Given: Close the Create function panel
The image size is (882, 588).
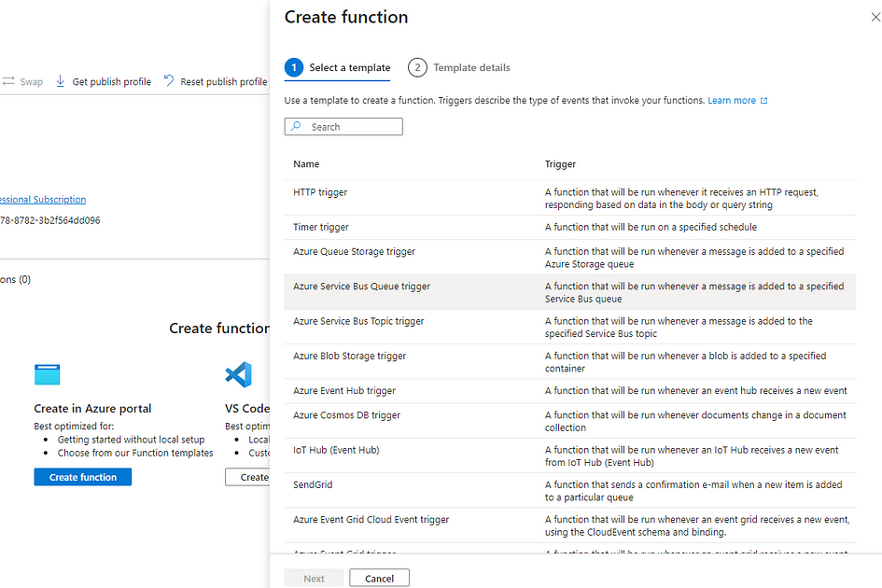Looking at the screenshot, I should (x=875, y=18).
